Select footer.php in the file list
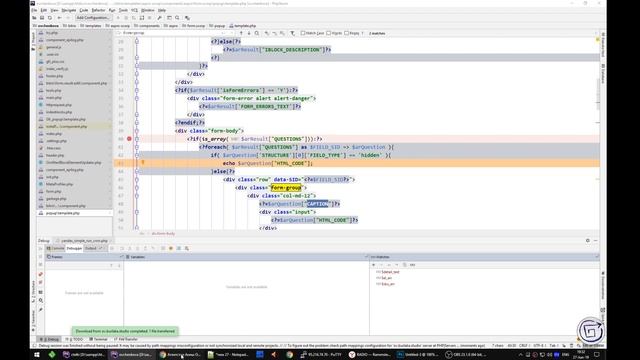640x360 pixels. click(x=54, y=76)
